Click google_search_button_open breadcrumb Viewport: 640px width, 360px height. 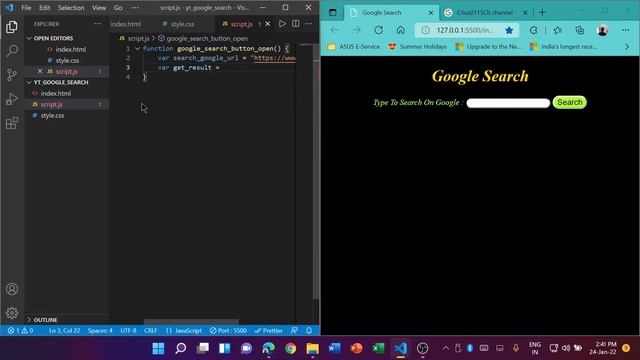[203, 38]
